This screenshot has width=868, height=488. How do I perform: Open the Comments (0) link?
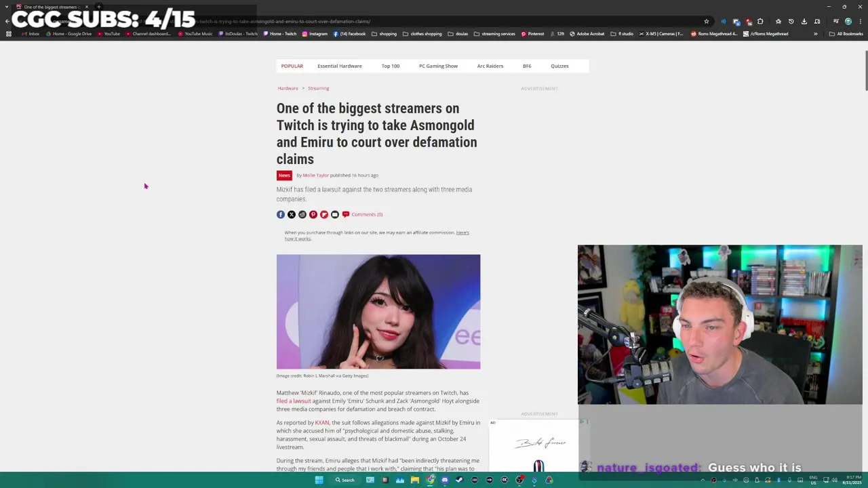[363, 214]
